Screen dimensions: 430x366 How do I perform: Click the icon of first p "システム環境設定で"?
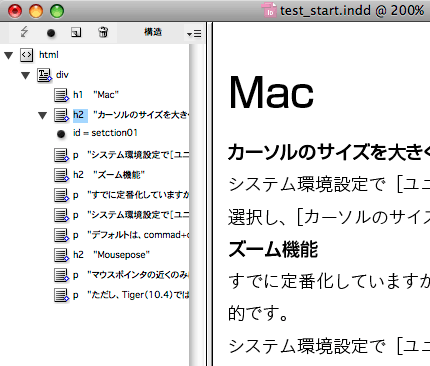61,155
